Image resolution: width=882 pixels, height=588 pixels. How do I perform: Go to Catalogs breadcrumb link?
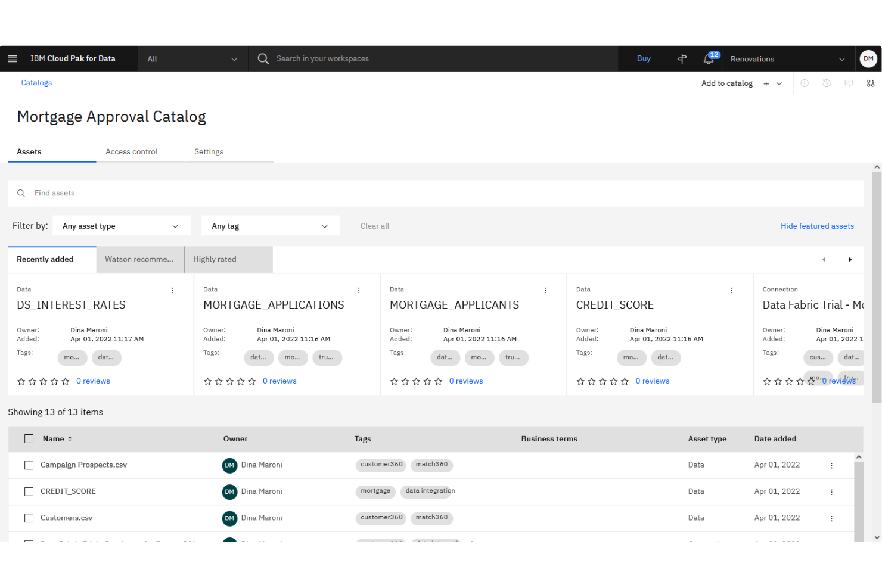(36, 83)
